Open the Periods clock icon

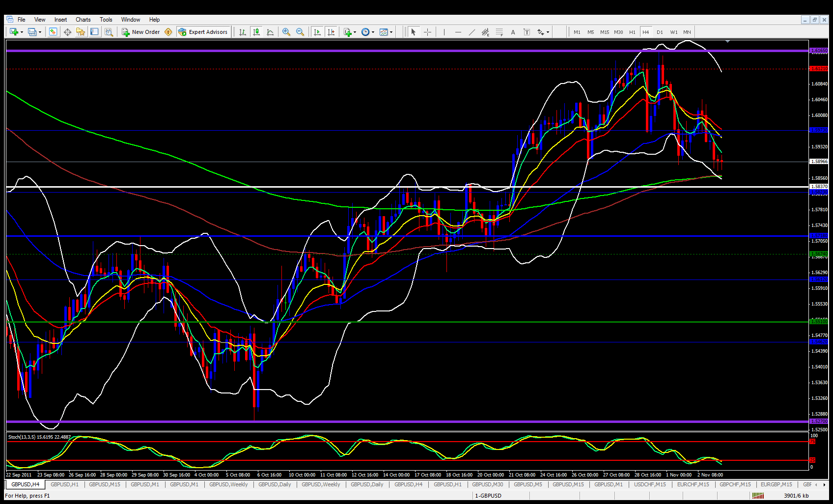pyautogui.click(x=365, y=32)
